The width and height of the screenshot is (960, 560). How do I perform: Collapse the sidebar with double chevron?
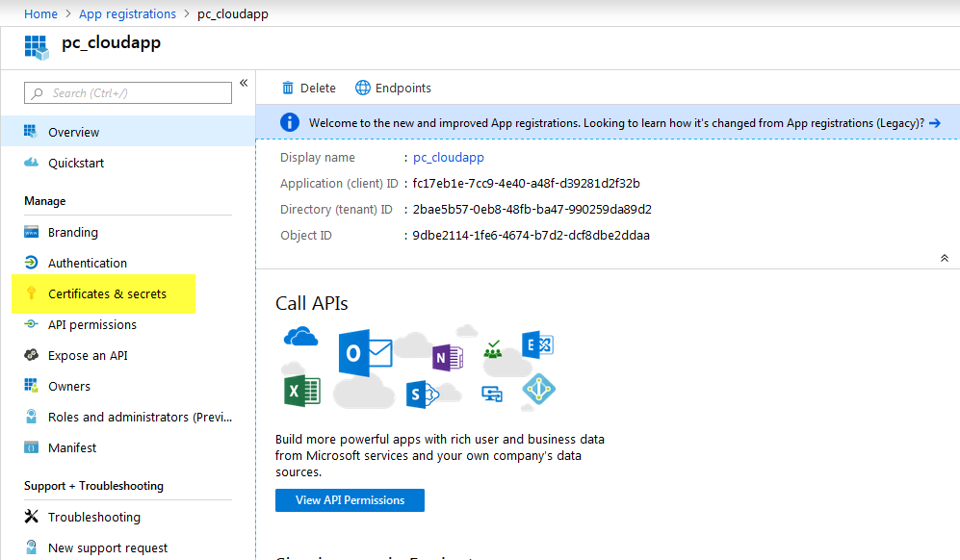pyautogui.click(x=244, y=83)
